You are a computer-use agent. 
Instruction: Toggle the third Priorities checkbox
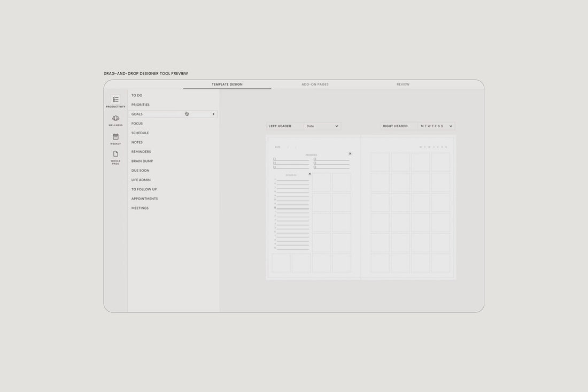point(274,167)
